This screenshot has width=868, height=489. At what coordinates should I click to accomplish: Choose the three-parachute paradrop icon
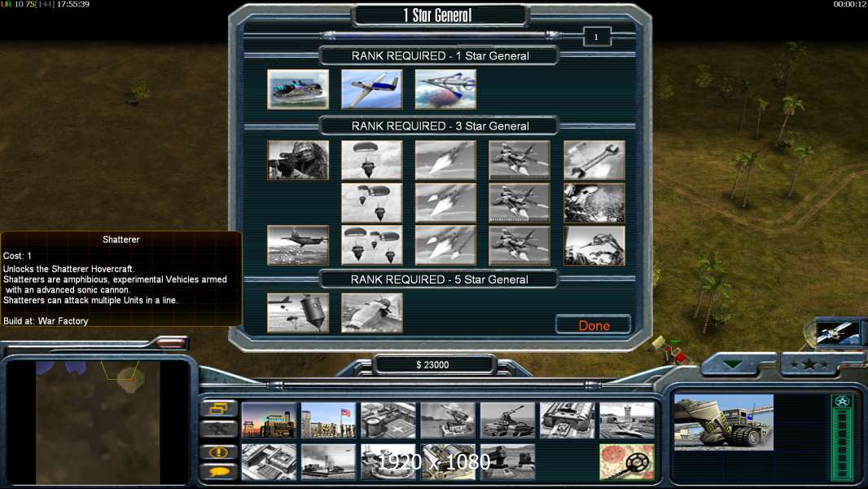pyautogui.click(x=371, y=244)
